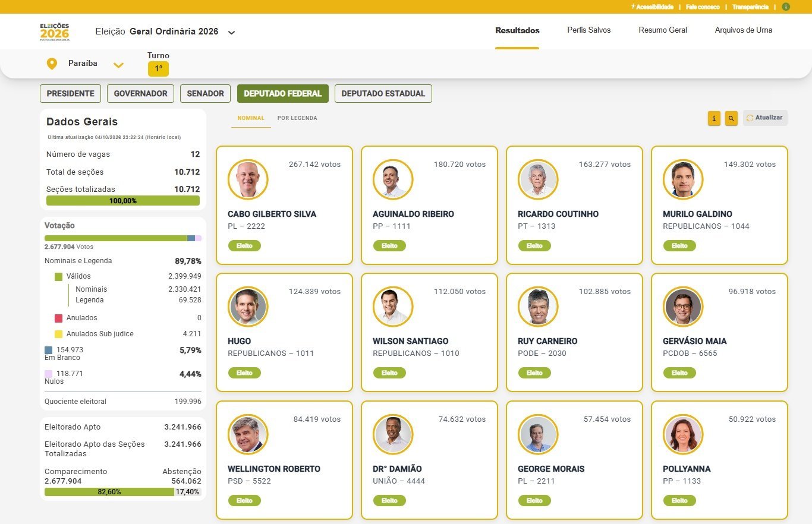Click Murilo Galdino's portrait

[x=683, y=179]
